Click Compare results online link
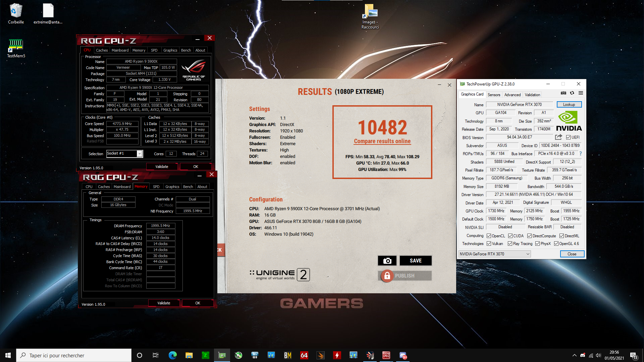This screenshot has width=644, height=362. tap(382, 141)
